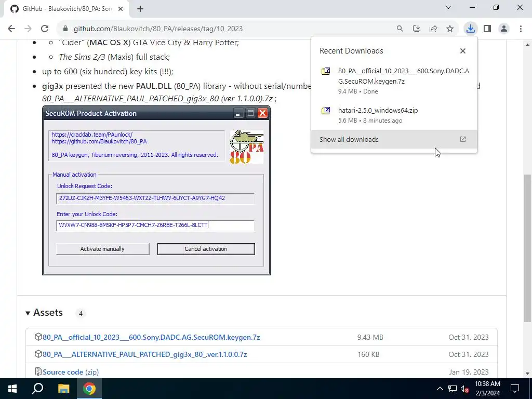The width and height of the screenshot is (532, 399).
Task: Click 9.43 MB size text
Action: pos(370,337)
